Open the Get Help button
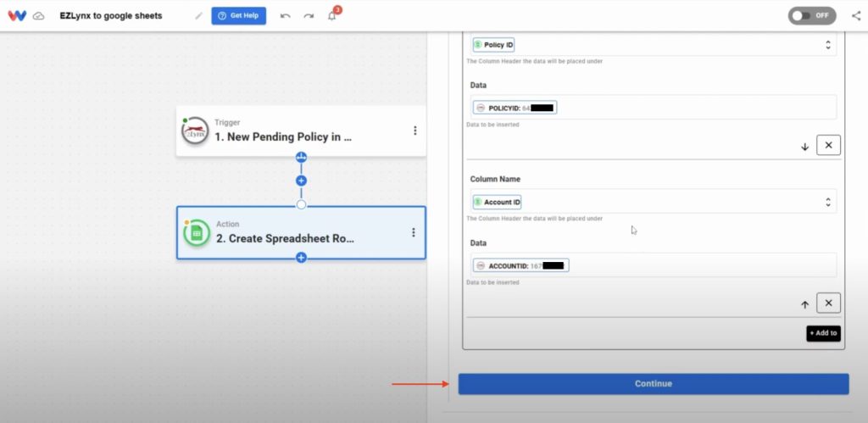The width and height of the screenshot is (868, 423). click(x=238, y=15)
